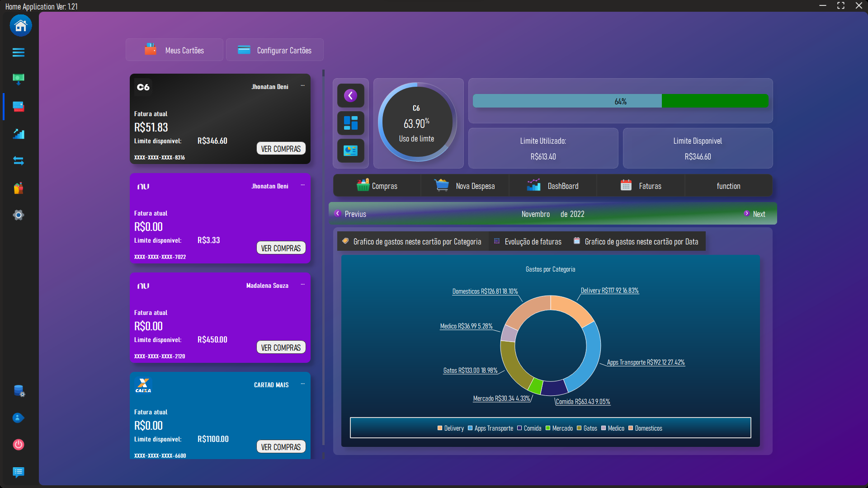Screen dimensions: 868x488
Task: Toggle Medico legend entry
Action: [x=613, y=428]
